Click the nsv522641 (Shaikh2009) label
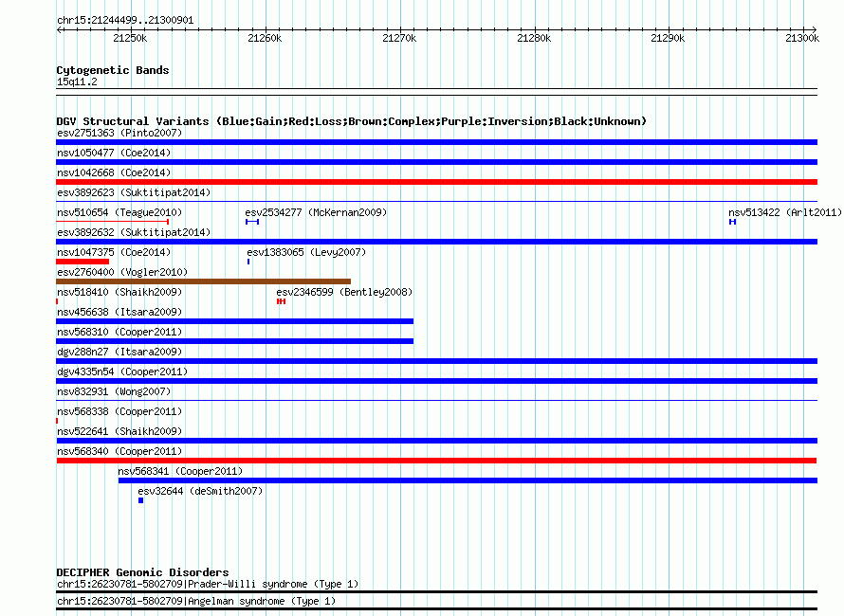The width and height of the screenshot is (844, 616). pos(119,431)
